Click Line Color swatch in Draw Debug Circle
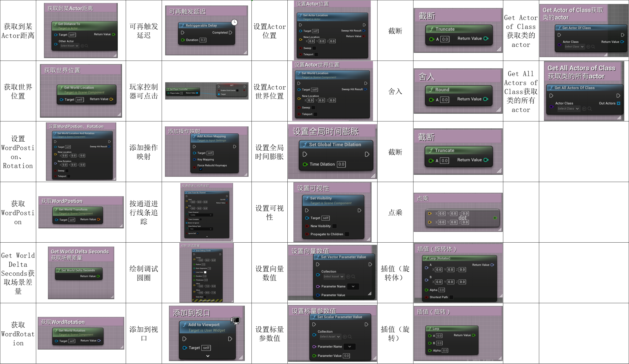 pyautogui.click(x=205, y=273)
